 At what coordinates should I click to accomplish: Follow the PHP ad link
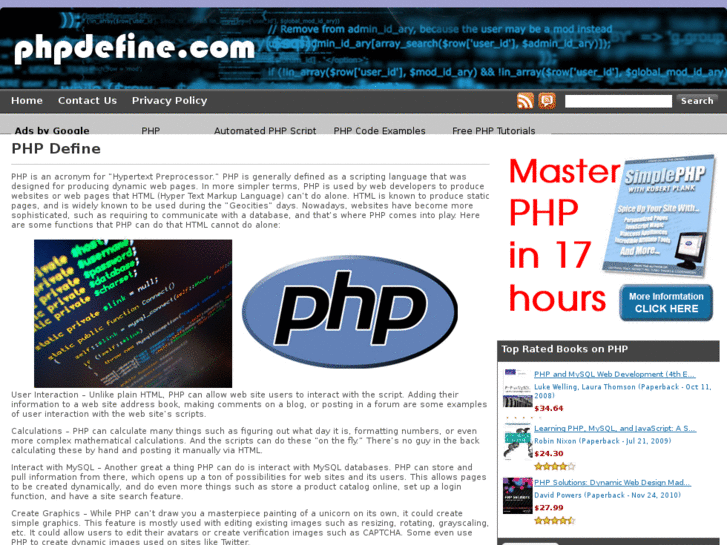[151, 130]
